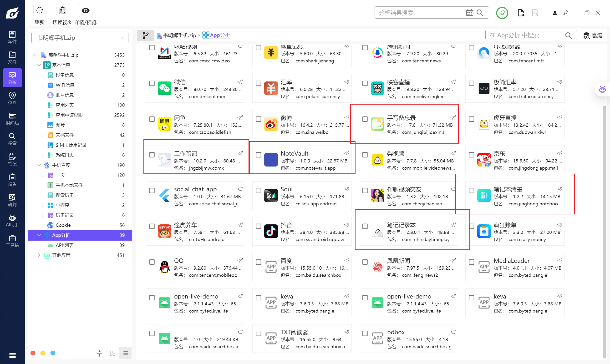Click the list view icon at tree bottom
This screenshot has height=364, width=610.
point(125,353)
